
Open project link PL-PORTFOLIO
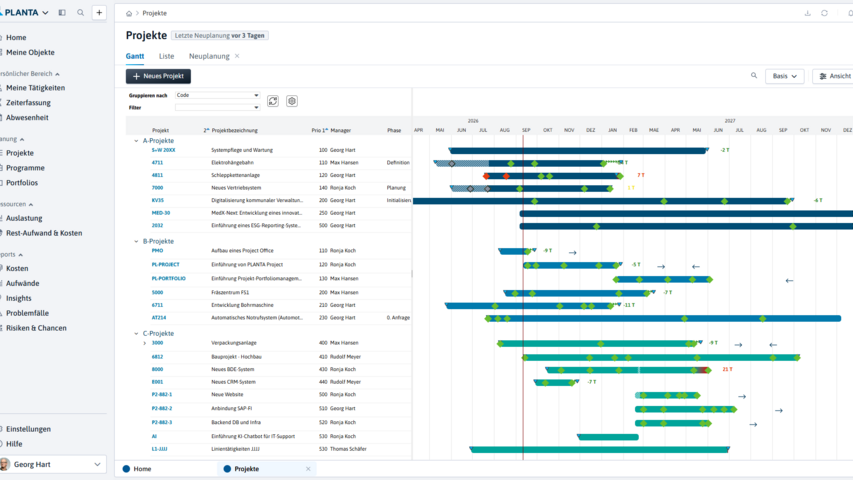pyautogui.click(x=169, y=278)
